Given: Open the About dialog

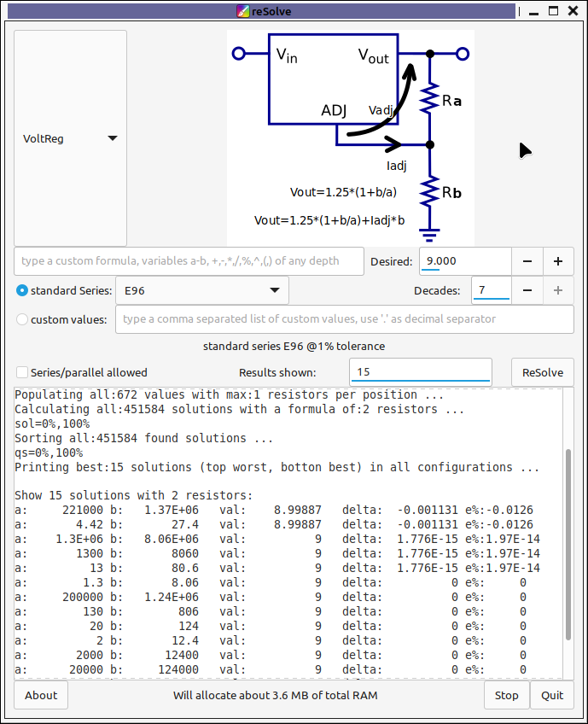Looking at the screenshot, I should (x=41, y=695).
